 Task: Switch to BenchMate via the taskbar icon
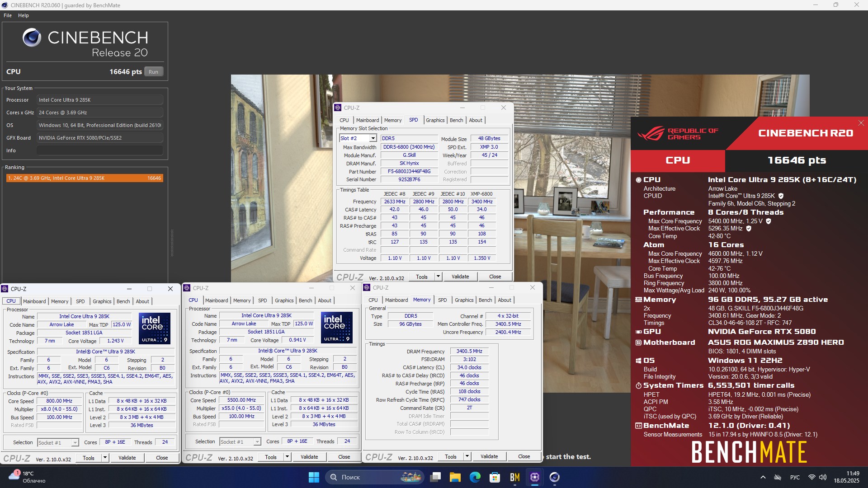click(515, 477)
